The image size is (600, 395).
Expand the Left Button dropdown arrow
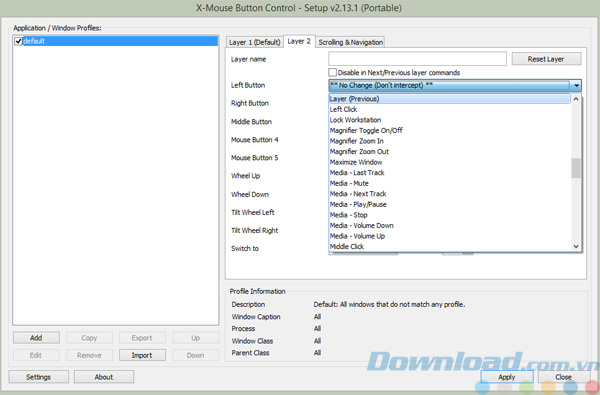[576, 85]
